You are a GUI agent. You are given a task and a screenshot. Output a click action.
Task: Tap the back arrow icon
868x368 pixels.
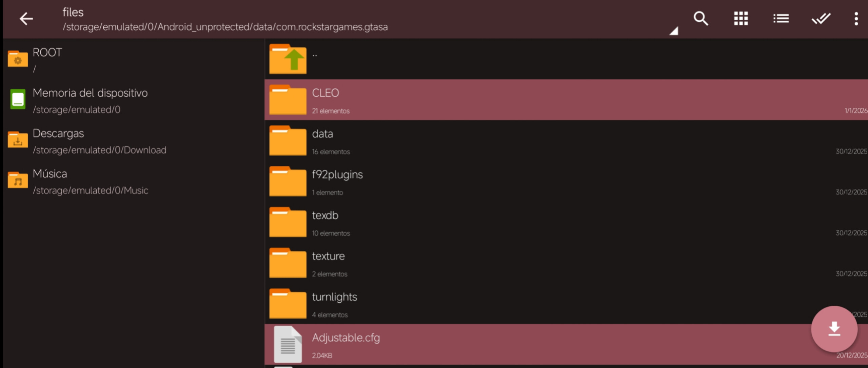[x=26, y=19]
